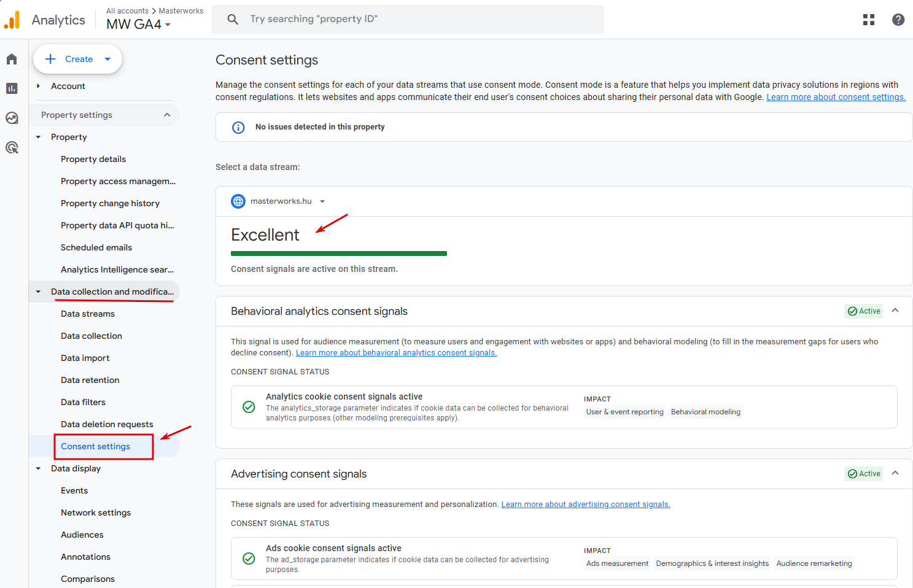
Task: Click the Excellent status heading
Action: (x=265, y=235)
